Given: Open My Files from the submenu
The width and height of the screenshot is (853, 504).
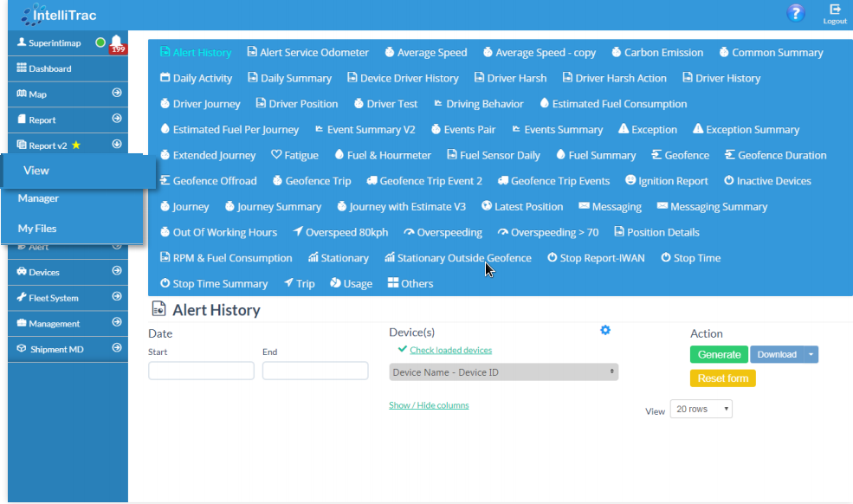Looking at the screenshot, I should pyautogui.click(x=37, y=229).
